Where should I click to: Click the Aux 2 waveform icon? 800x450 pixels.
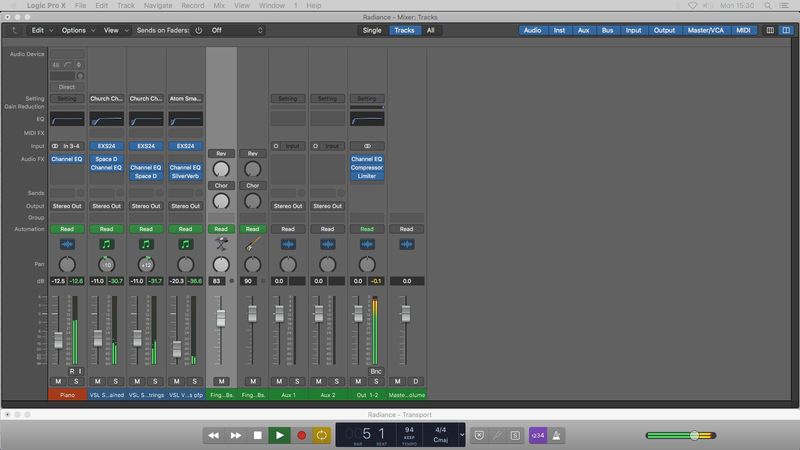328,244
